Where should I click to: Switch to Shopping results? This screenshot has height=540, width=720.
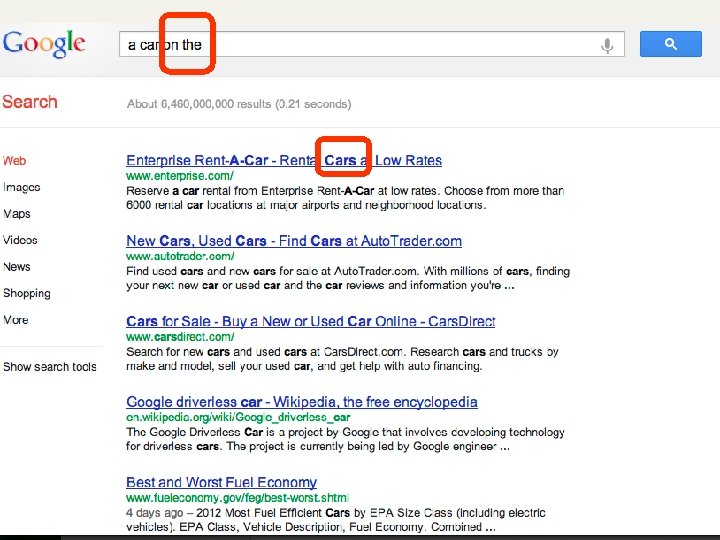point(27,293)
